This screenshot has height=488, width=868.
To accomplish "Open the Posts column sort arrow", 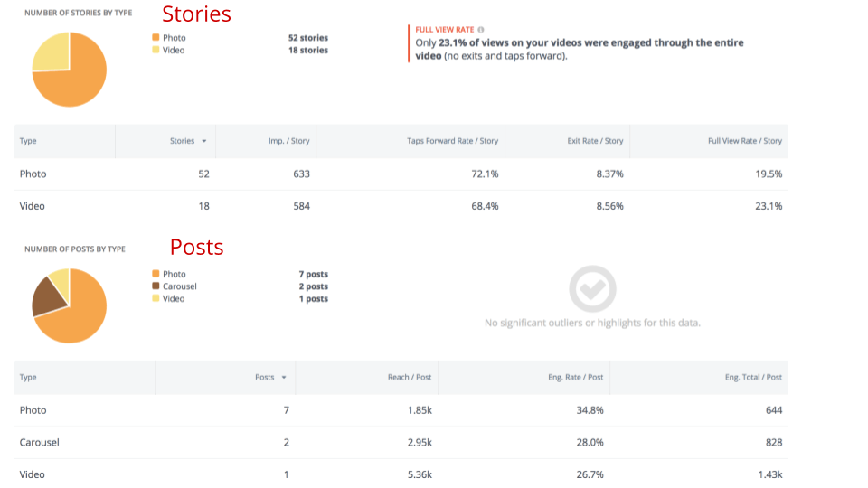I will (x=284, y=378).
